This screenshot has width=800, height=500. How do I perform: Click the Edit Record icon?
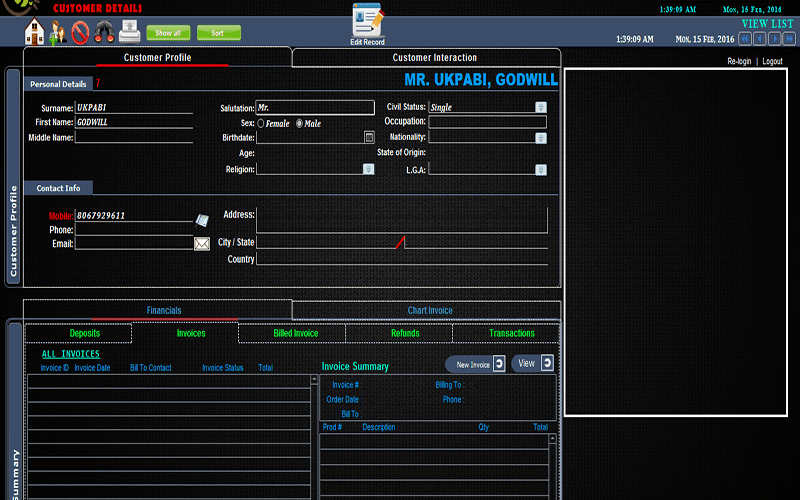coord(367,23)
